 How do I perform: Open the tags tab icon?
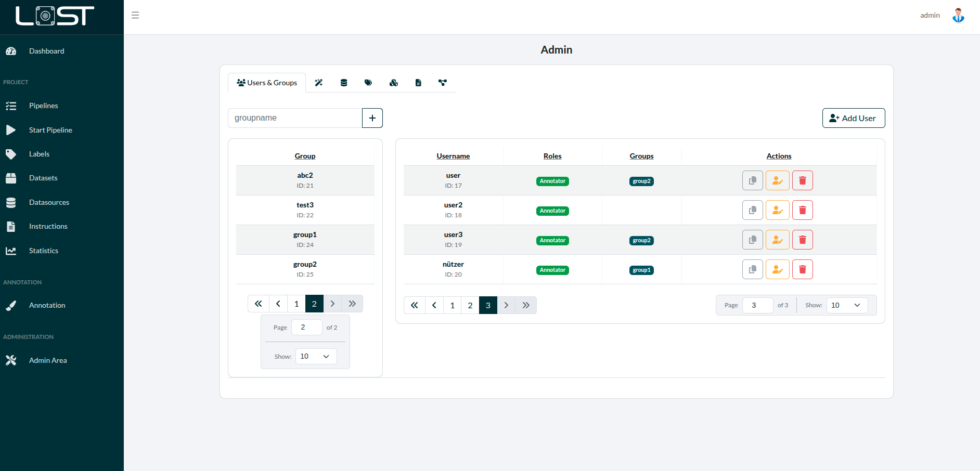click(x=368, y=83)
